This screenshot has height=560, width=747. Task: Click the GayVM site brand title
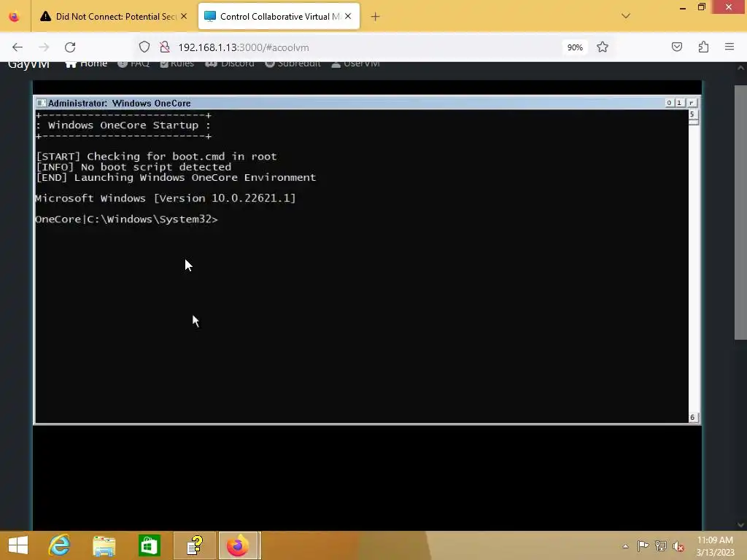[28, 65]
